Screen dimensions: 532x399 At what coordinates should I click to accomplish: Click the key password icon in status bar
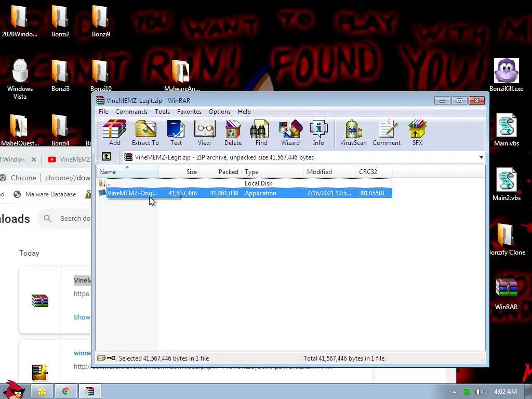(x=111, y=358)
